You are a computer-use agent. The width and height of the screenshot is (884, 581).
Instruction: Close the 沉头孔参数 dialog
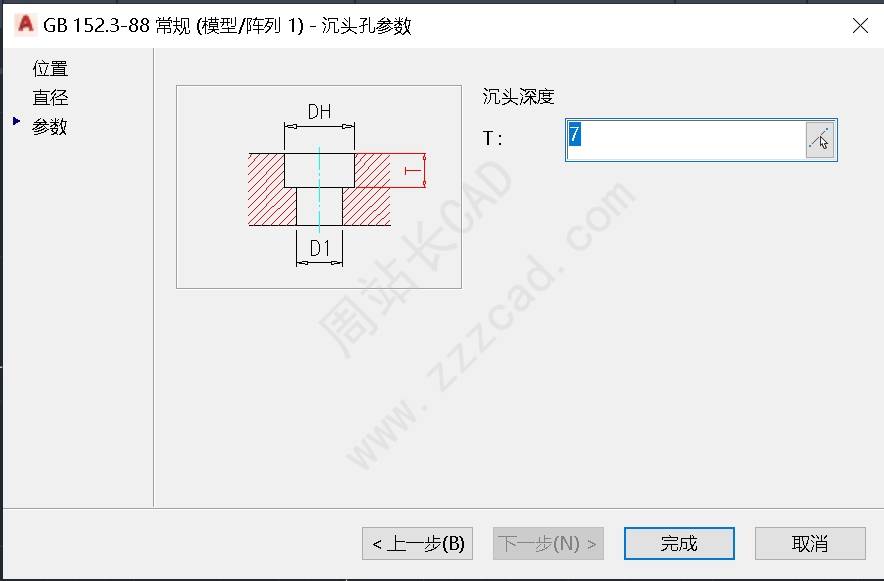860,25
